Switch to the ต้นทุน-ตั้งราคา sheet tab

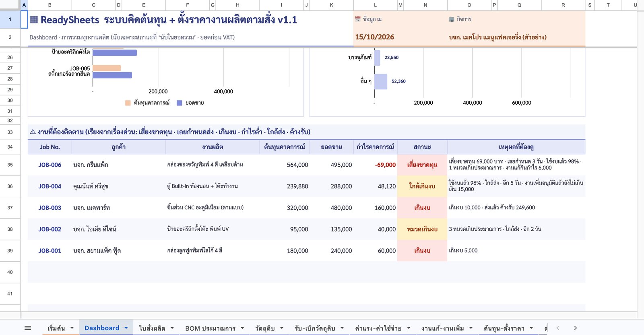pos(504,328)
